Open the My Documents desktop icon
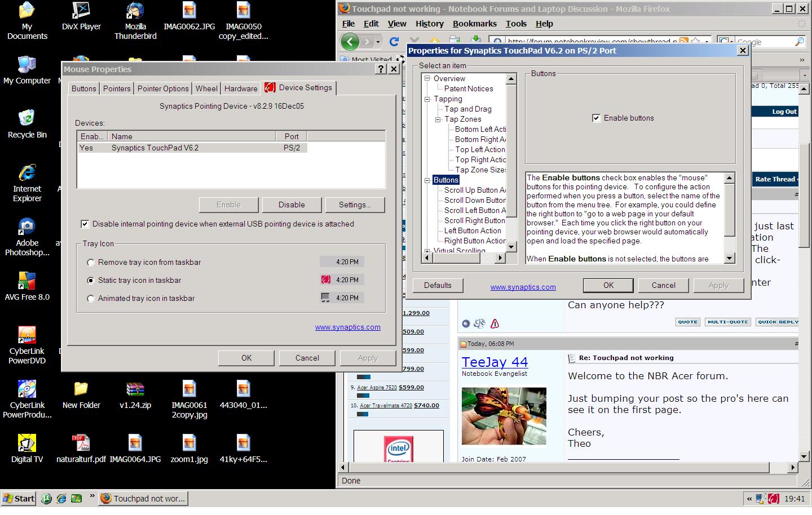 coord(27,21)
